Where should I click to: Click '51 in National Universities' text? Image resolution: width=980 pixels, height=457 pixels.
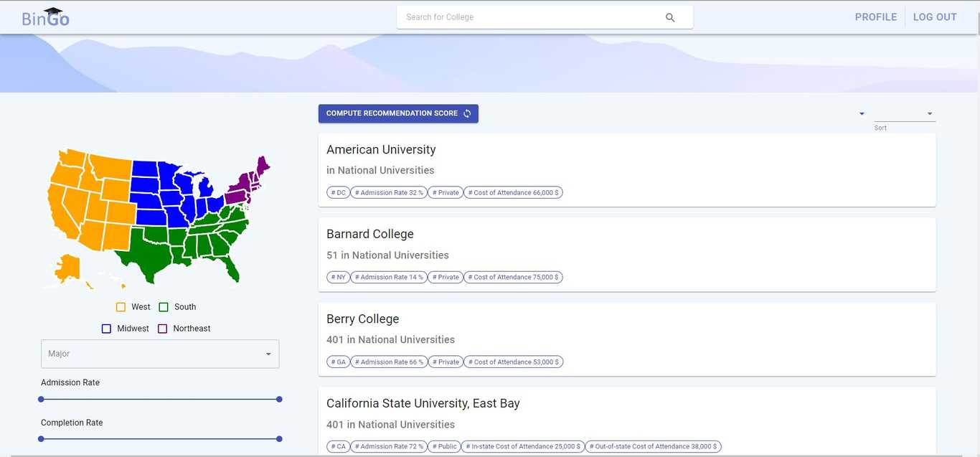click(387, 255)
